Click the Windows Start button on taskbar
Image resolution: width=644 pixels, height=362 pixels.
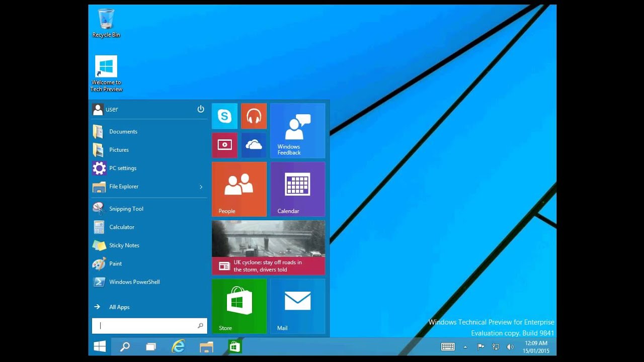[x=100, y=346]
